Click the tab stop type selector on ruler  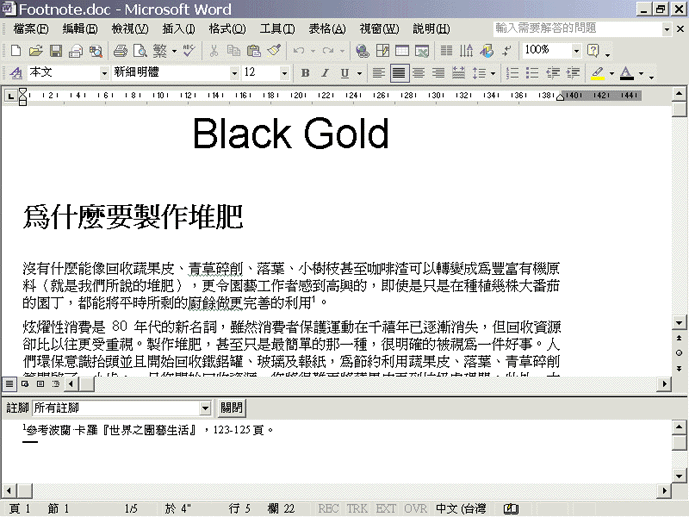[11, 96]
